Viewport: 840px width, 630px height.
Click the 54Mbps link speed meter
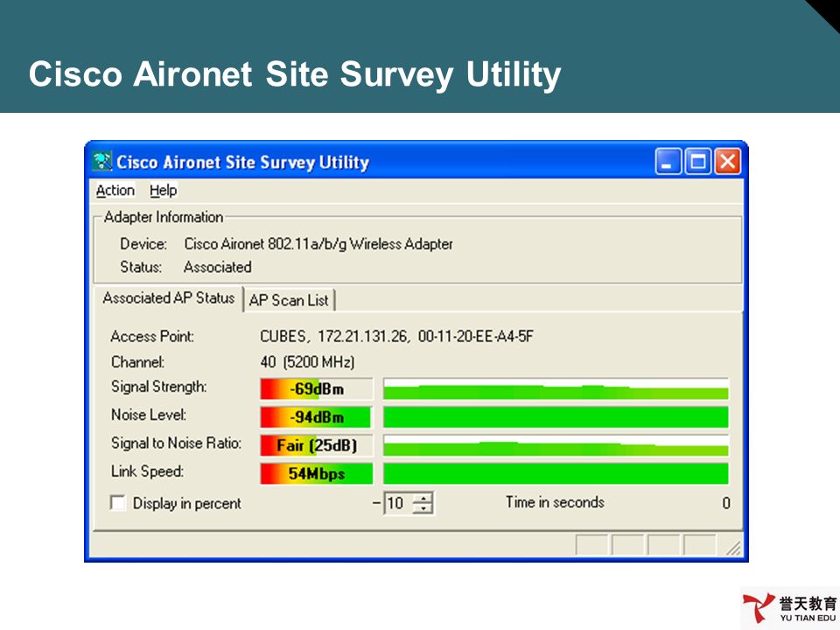pos(317,473)
